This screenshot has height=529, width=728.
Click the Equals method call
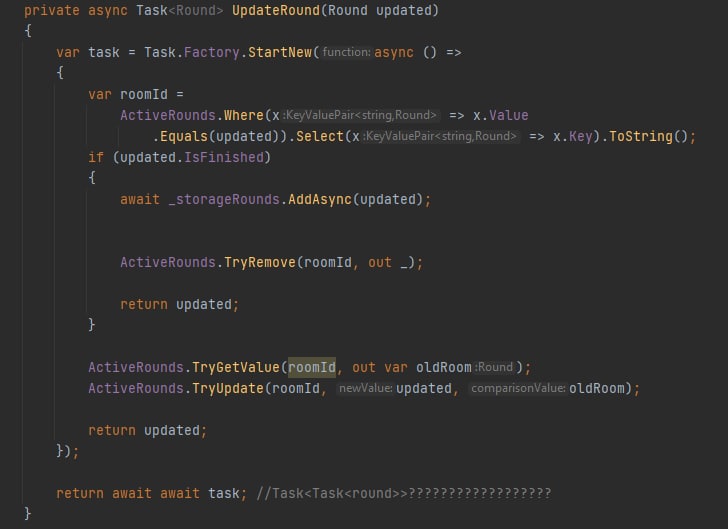click(x=184, y=136)
